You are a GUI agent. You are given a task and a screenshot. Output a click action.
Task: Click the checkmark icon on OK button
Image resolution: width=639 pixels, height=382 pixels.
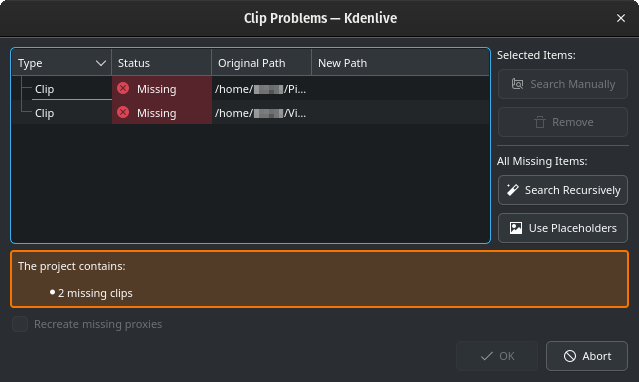click(487, 356)
